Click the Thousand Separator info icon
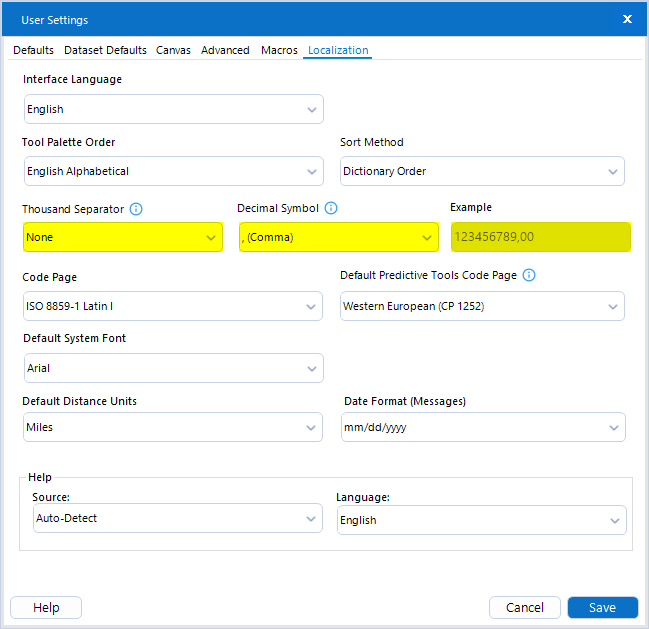This screenshot has width=649, height=629. (x=136, y=209)
